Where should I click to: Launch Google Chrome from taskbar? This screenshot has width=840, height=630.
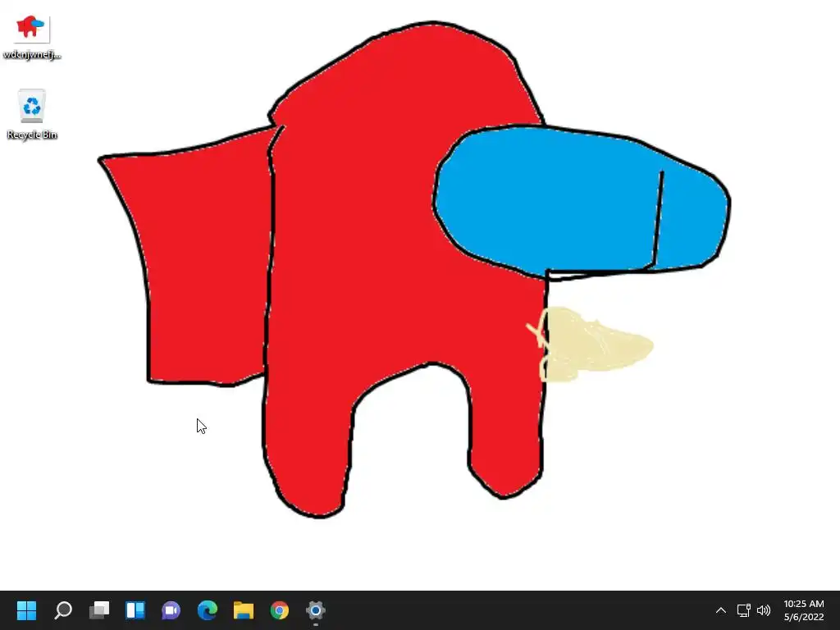279,609
